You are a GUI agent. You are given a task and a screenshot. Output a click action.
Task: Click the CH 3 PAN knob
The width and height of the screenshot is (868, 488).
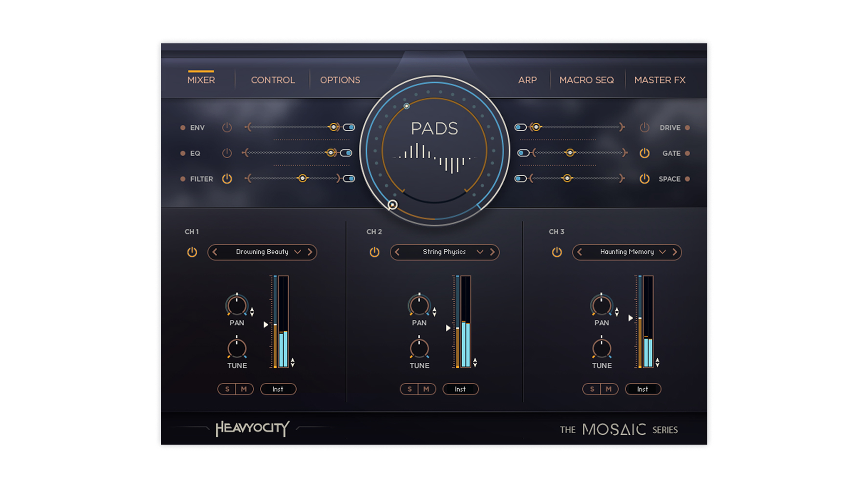click(602, 305)
